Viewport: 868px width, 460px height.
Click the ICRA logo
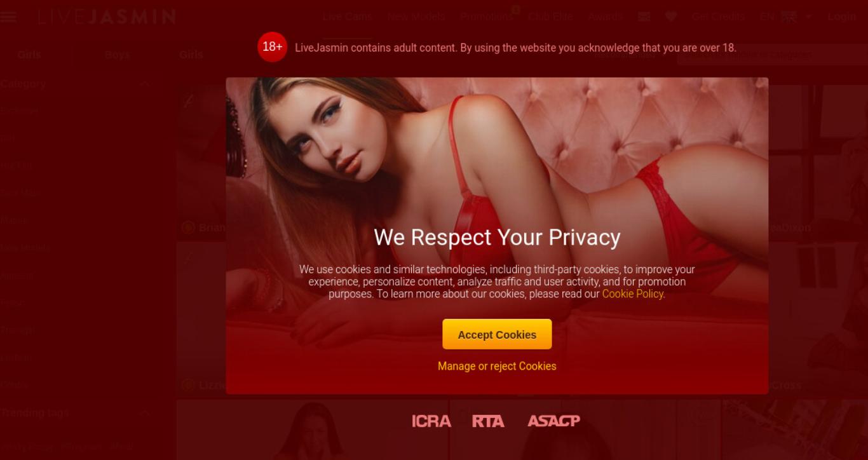(431, 421)
